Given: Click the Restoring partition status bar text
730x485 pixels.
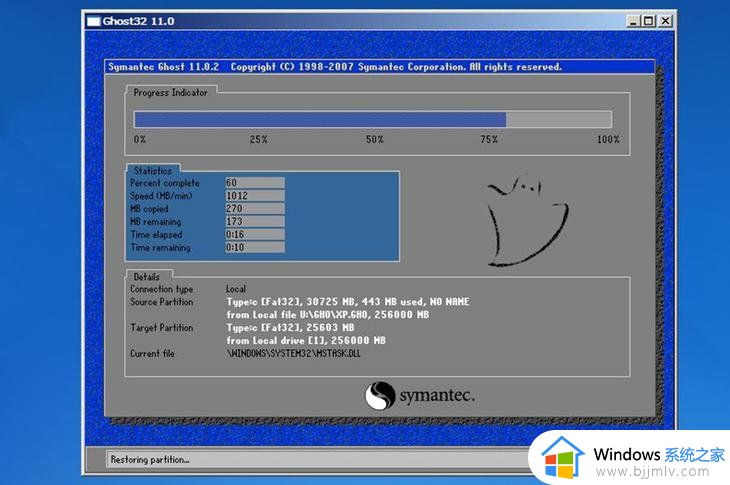Looking at the screenshot, I should pos(150,460).
